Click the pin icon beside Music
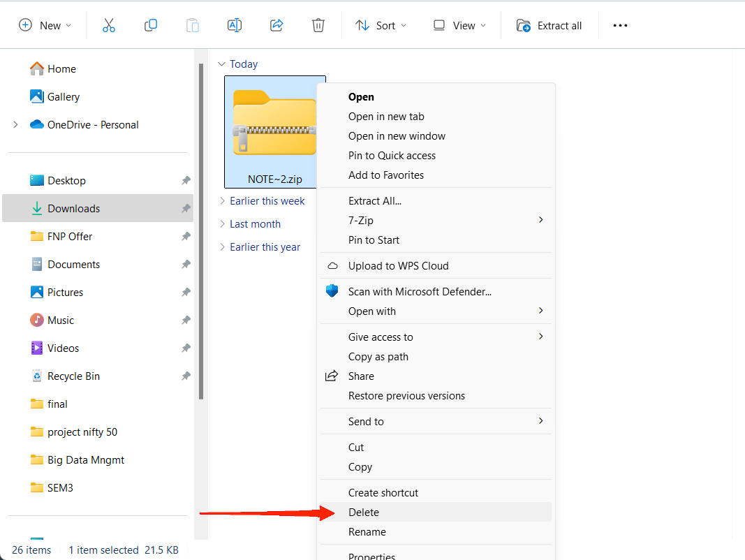745x560 pixels. click(186, 320)
